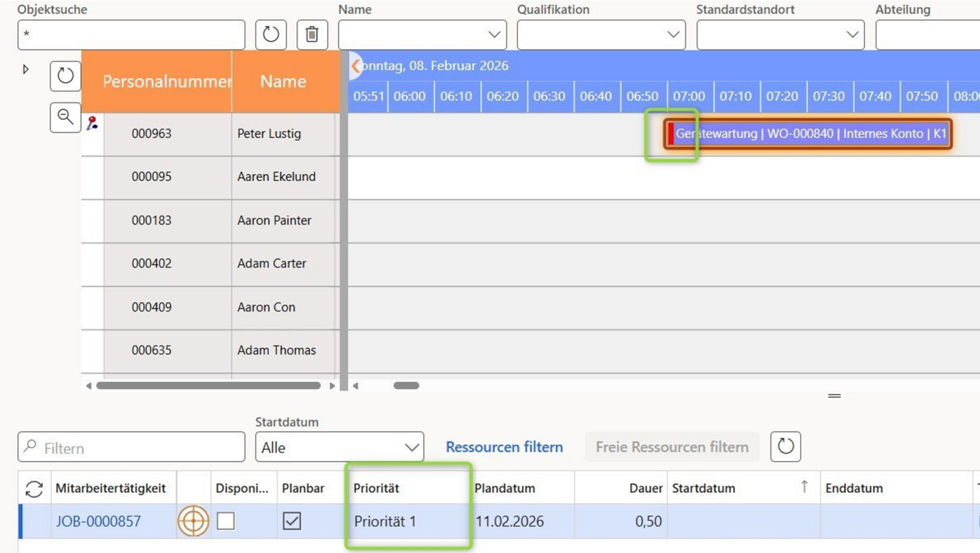Click the trash delete icon beside Objektsuche

pyautogui.click(x=312, y=34)
